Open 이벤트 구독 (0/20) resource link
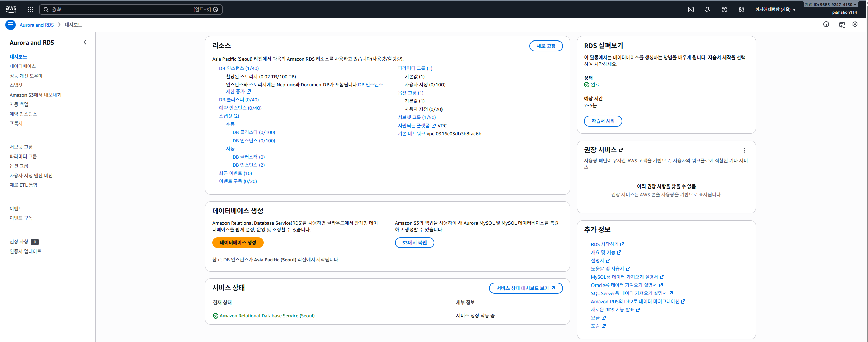The height and width of the screenshot is (342, 868). (x=238, y=181)
